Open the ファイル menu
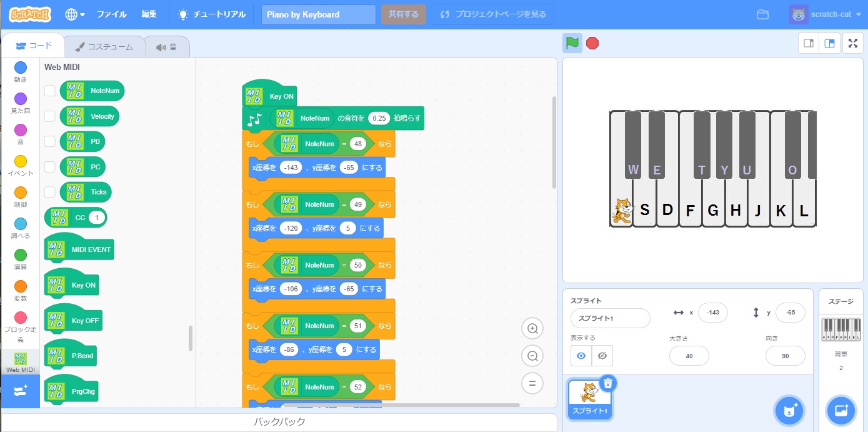 click(x=111, y=14)
